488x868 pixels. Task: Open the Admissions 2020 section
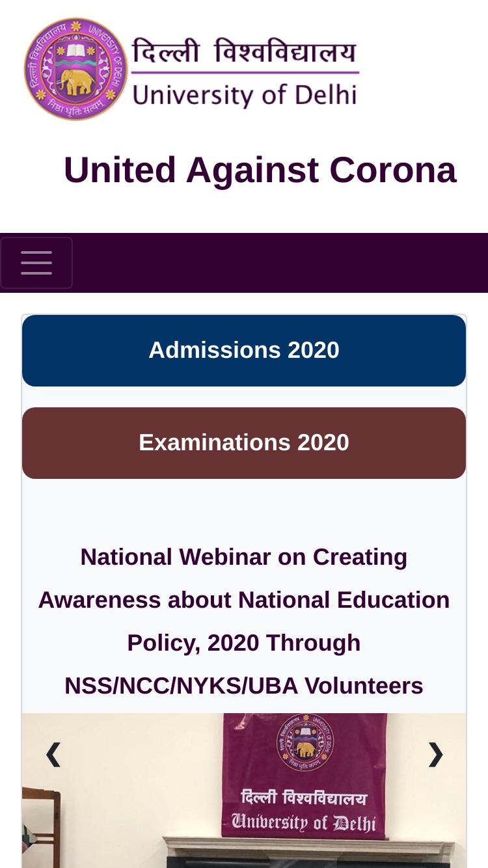coord(244,351)
